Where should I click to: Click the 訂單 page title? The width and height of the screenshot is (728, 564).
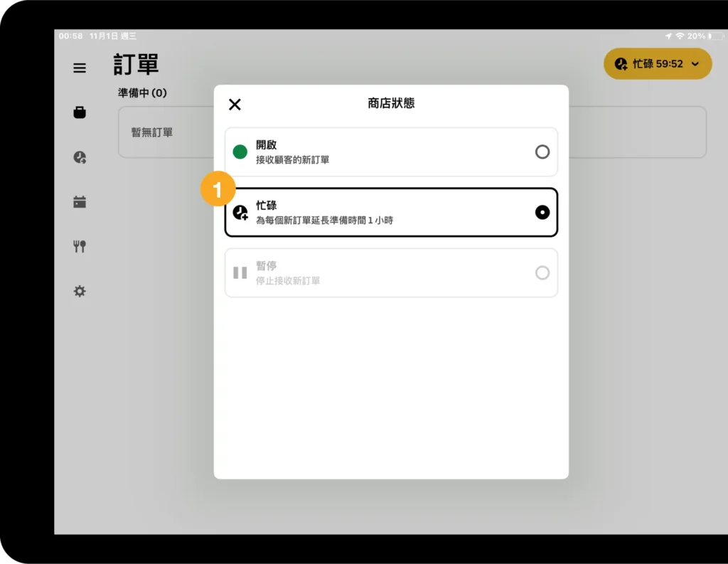pos(136,64)
